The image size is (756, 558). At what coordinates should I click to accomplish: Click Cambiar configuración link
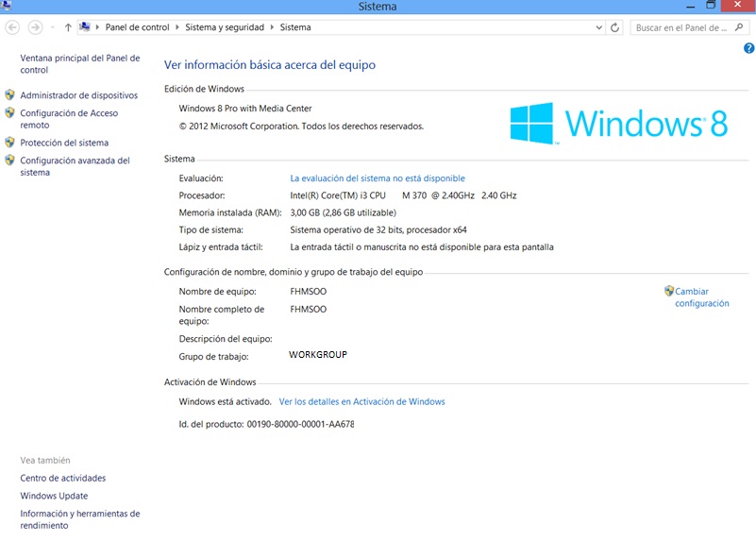click(x=702, y=297)
